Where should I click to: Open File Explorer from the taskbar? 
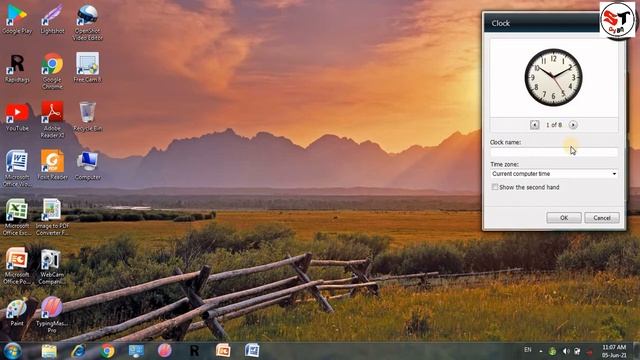point(49,351)
